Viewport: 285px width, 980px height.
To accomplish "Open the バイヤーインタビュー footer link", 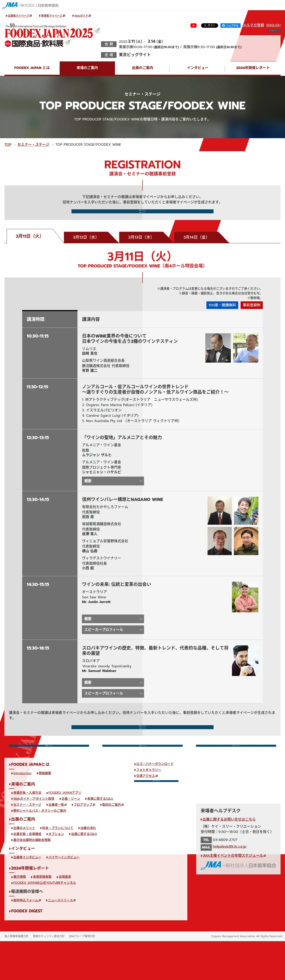I will coord(63,857).
